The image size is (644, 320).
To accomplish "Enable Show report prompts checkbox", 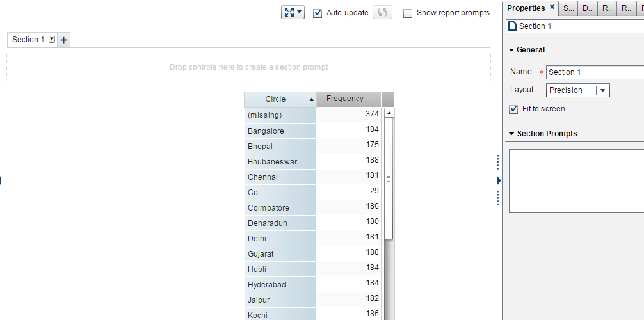I will pos(408,13).
